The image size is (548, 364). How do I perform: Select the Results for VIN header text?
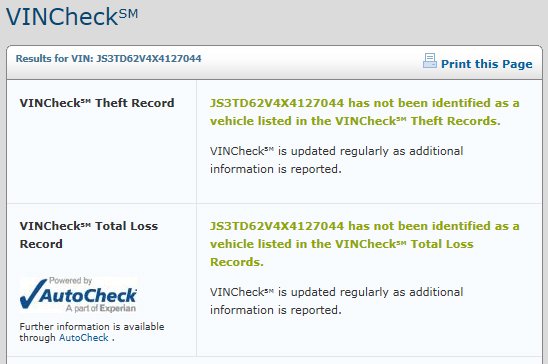pyautogui.click(x=108, y=58)
